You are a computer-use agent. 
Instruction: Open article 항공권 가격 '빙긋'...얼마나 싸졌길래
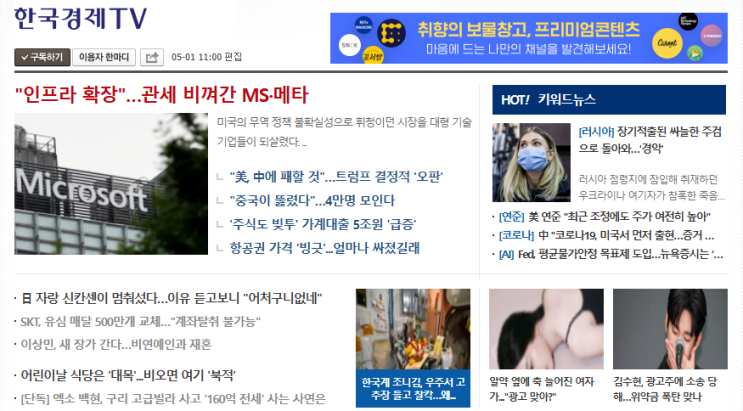click(325, 248)
